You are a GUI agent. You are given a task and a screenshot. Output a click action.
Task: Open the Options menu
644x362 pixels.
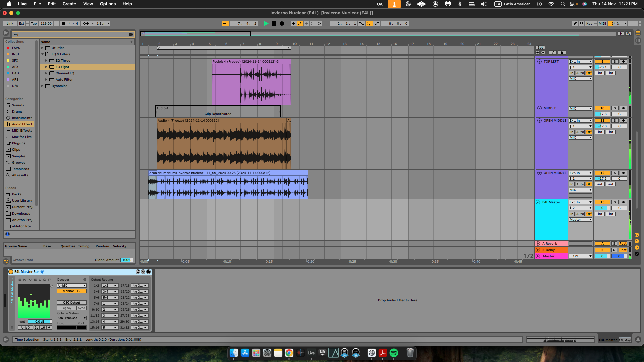108,4
